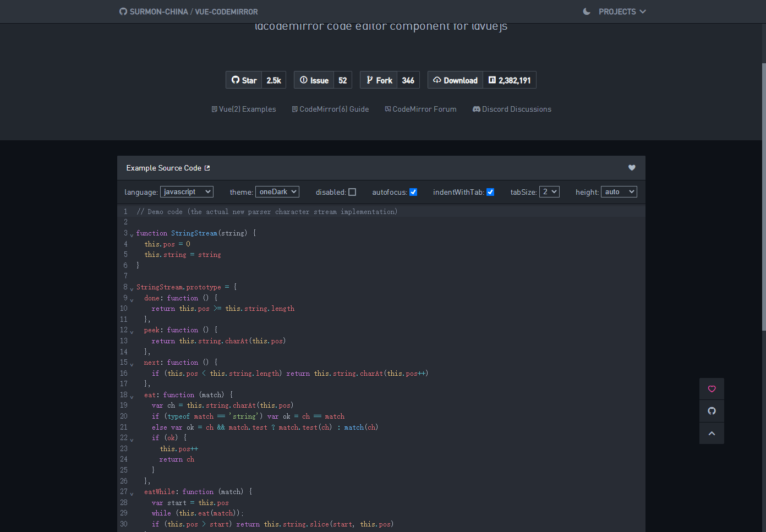Click the back-to-top arrow button
This screenshot has height=532, width=766.
coord(712,433)
